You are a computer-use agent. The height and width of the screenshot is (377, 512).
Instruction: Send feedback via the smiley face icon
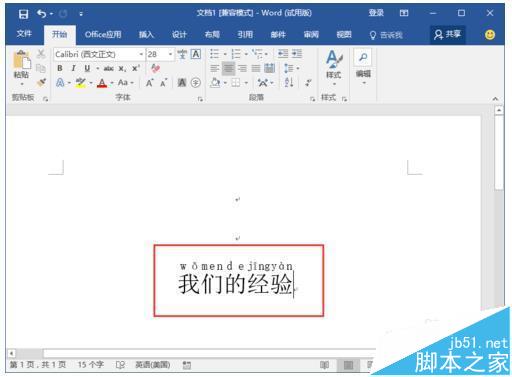coord(490,35)
